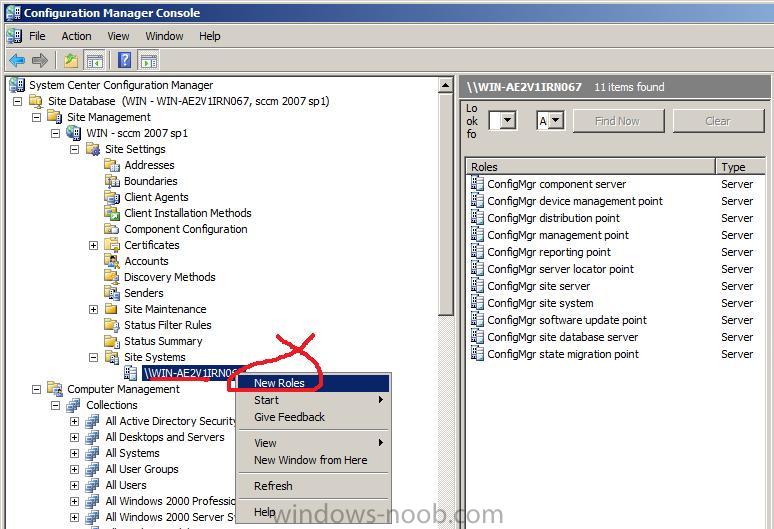This screenshot has height=529, width=774.
Task: Open the dropdown showing A in search bar
Action: pyautogui.click(x=556, y=120)
